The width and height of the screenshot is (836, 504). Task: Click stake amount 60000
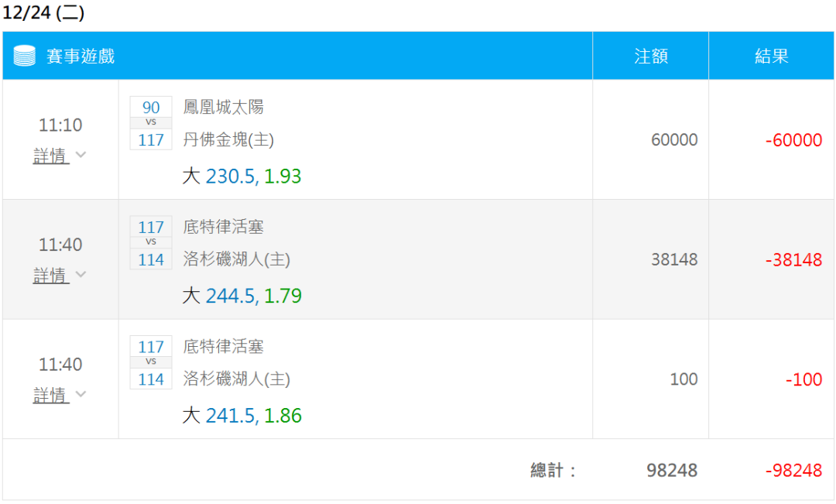pos(674,139)
